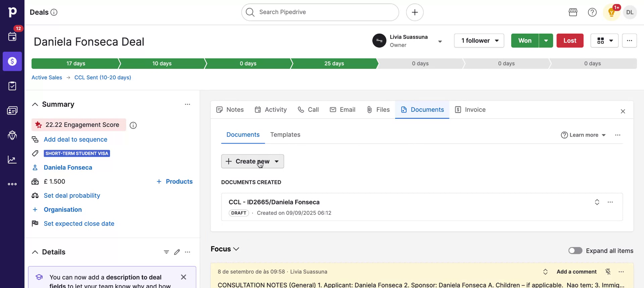This screenshot has width=644, height=288.
Task: Toggle Expand all items switch
Action: tap(575, 251)
